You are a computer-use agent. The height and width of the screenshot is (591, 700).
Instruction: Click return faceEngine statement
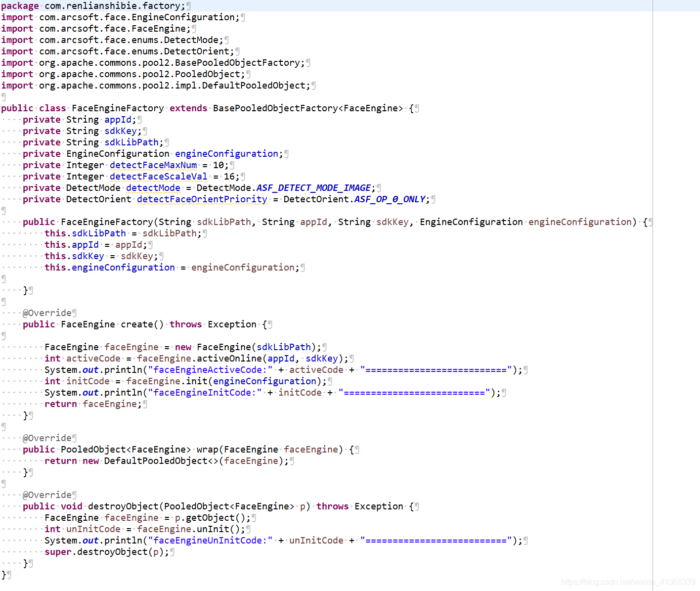pos(93,404)
